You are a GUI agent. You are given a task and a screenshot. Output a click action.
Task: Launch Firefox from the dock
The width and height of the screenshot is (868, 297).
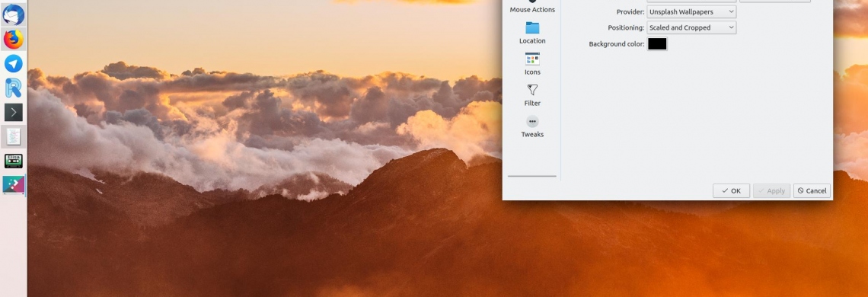pyautogui.click(x=13, y=40)
